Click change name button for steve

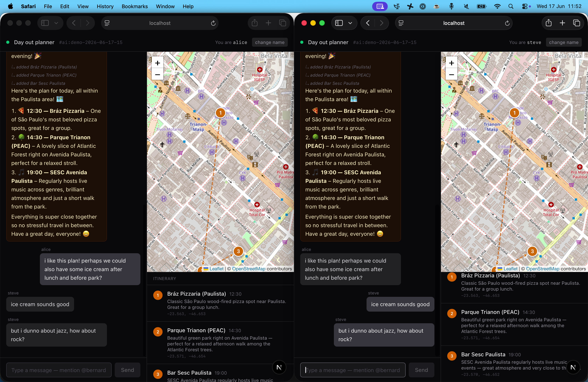(x=563, y=42)
